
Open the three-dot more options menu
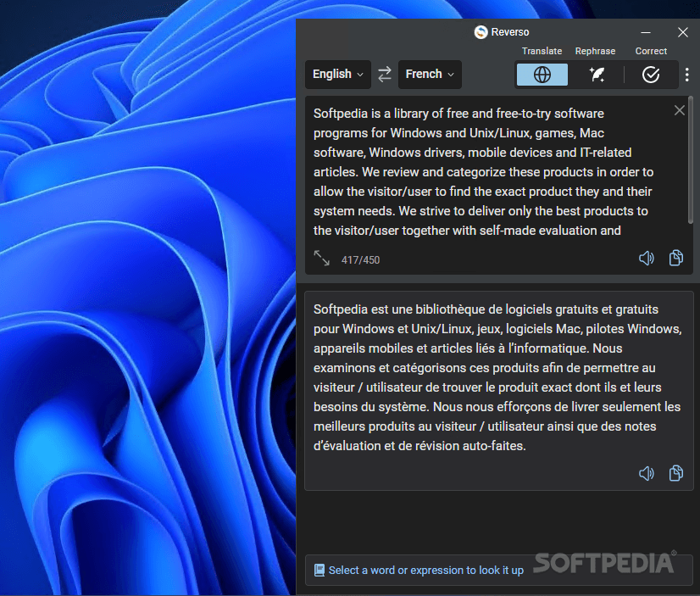click(x=687, y=75)
